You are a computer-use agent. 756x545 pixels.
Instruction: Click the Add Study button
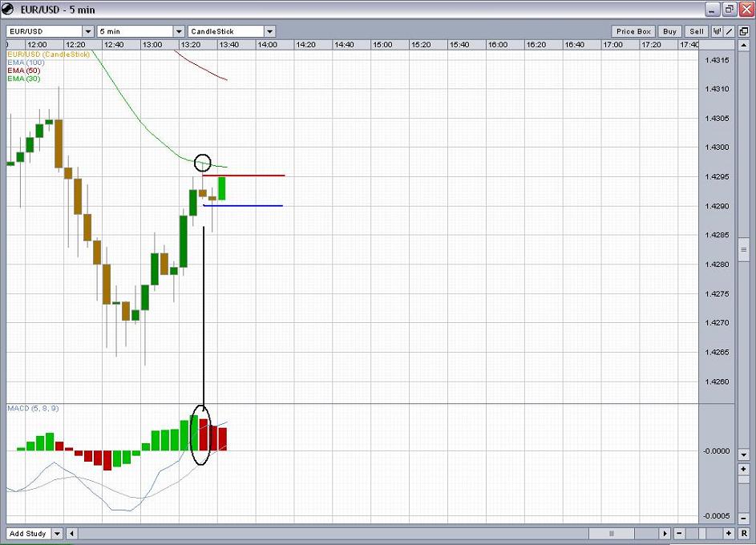(x=27, y=533)
